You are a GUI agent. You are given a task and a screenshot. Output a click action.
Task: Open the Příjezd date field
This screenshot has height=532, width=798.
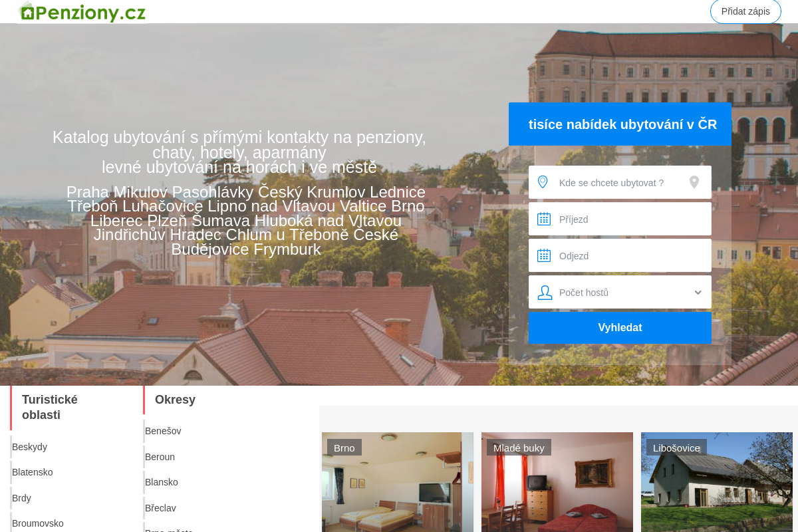(x=620, y=219)
